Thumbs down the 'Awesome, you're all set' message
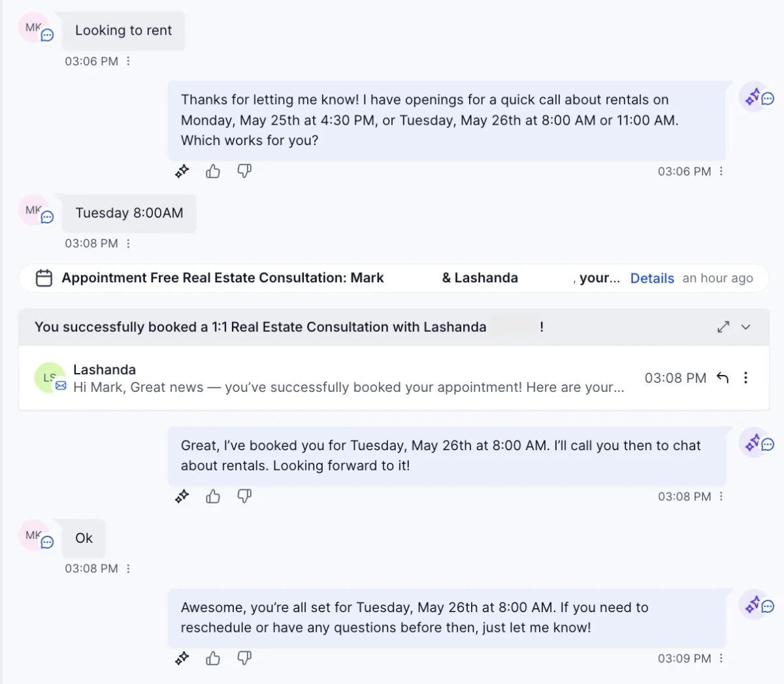The image size is (784, 684). 244,659
